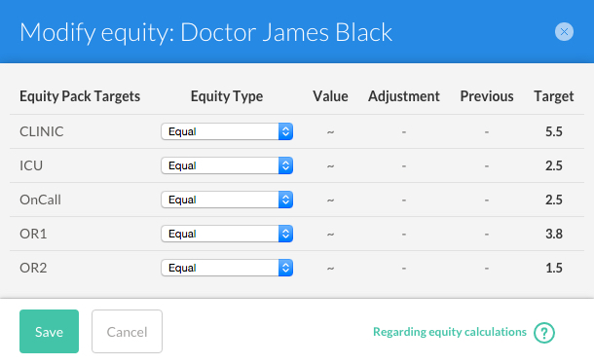Click the OnCall dropdown arrow stepper icon
The image size is (594, 364).
(x=285, y=200)
